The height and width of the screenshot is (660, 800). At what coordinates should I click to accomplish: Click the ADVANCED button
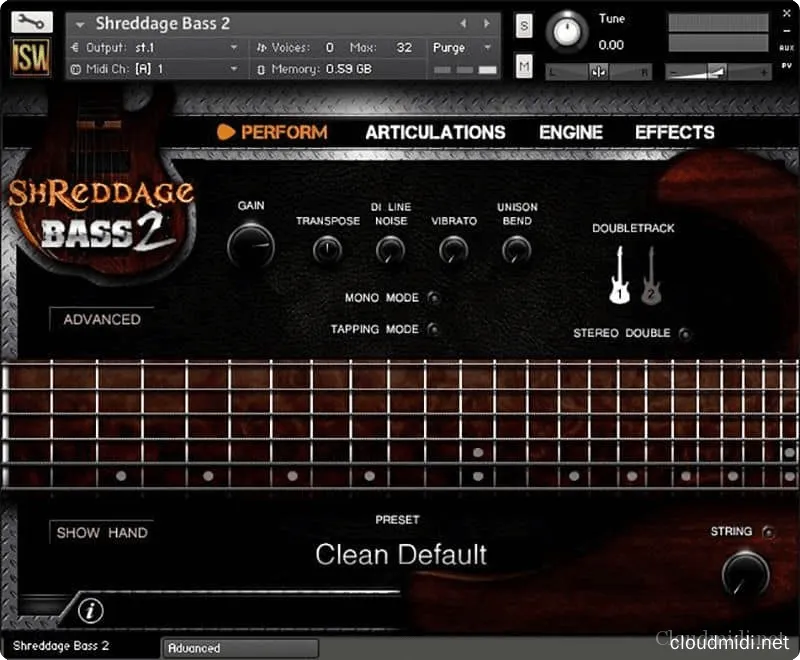pyautogui.click(x=100, y=319)
